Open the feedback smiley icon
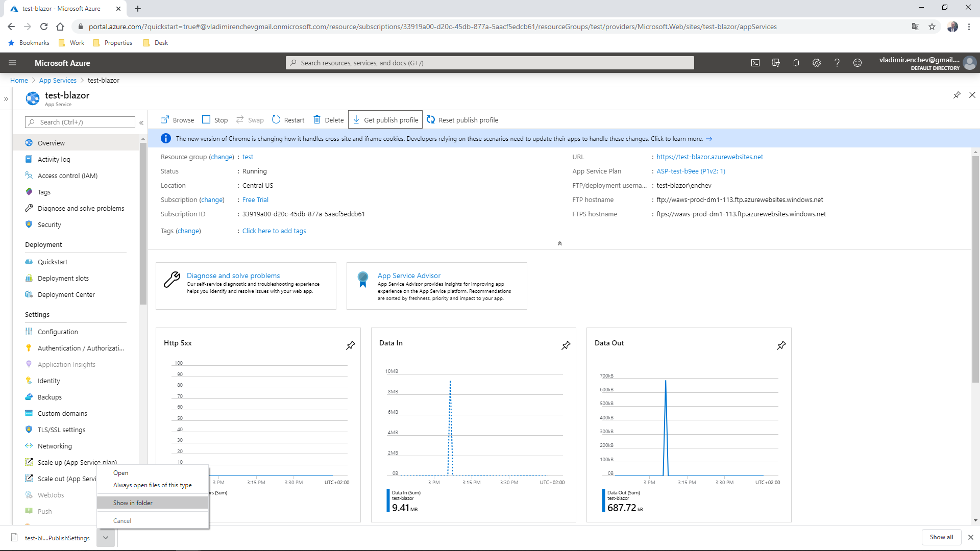This screenshot has height=551, width=980. (x=857, y=63)
